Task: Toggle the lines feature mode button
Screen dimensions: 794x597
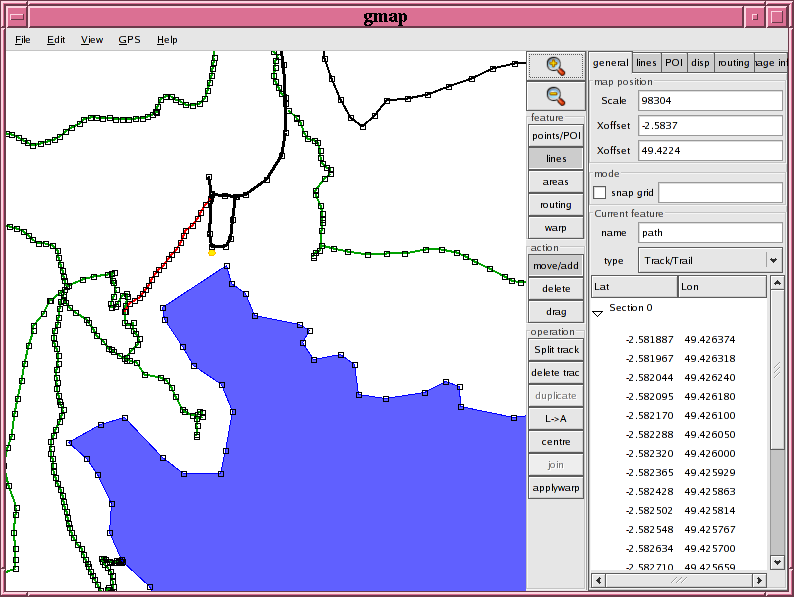Action: coord(555,159)
